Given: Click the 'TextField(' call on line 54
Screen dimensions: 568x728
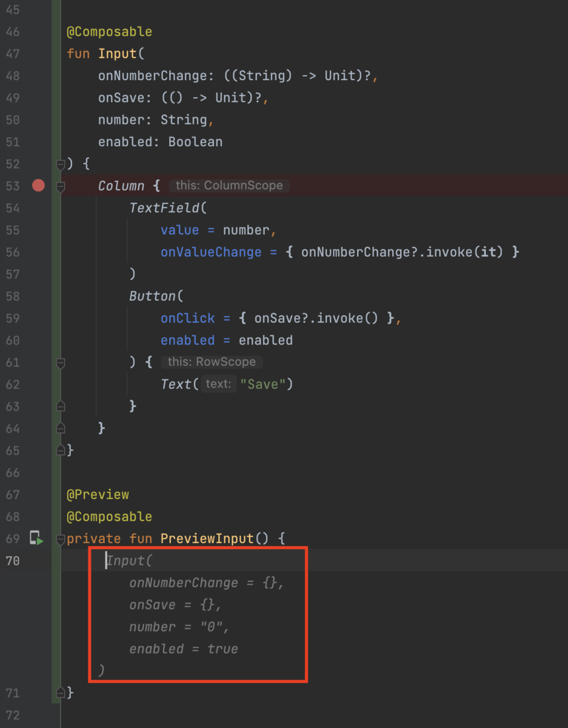Looking at the screenshot, I should (x=168, y=208).
